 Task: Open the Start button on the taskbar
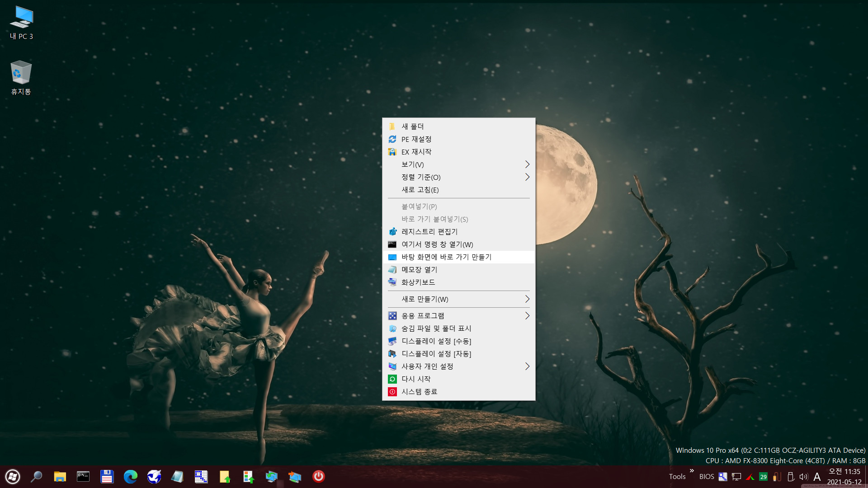[13, 477]
